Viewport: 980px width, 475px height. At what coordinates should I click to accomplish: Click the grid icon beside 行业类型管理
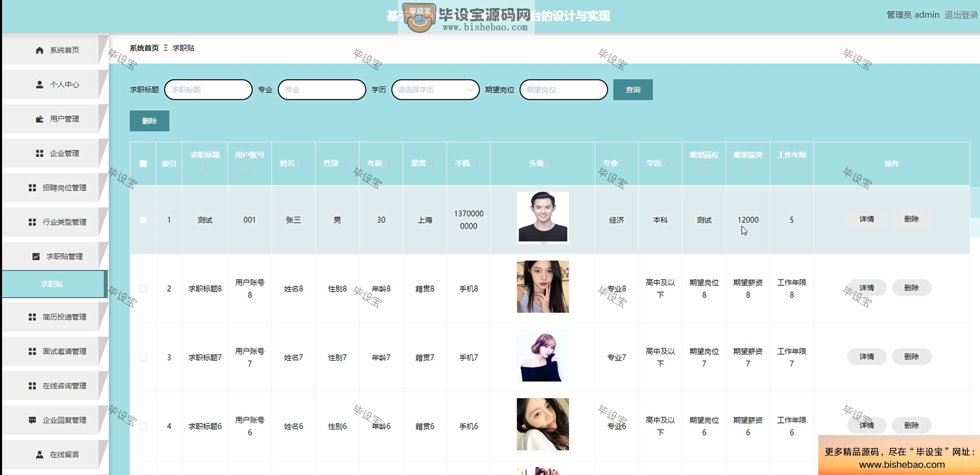click(32, 222)
